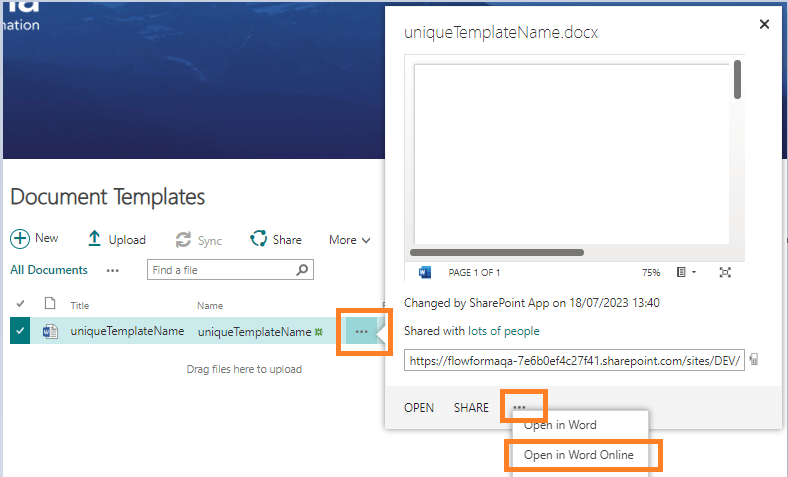The height and width of the screenshot is (477, 788).
Task: Click the Find a file search box
Action: (230, 270)
